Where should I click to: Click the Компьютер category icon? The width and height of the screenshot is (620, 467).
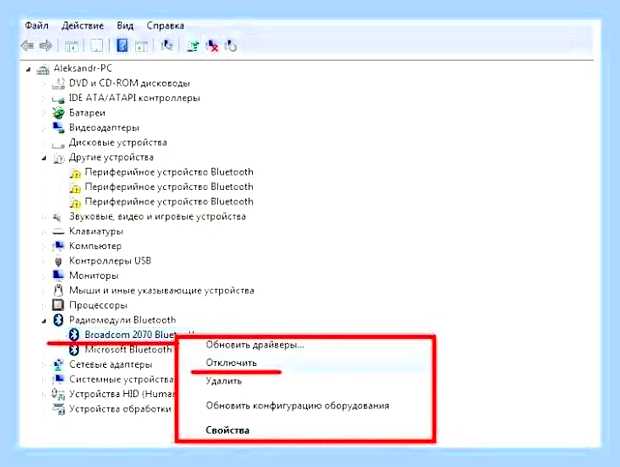59,246
